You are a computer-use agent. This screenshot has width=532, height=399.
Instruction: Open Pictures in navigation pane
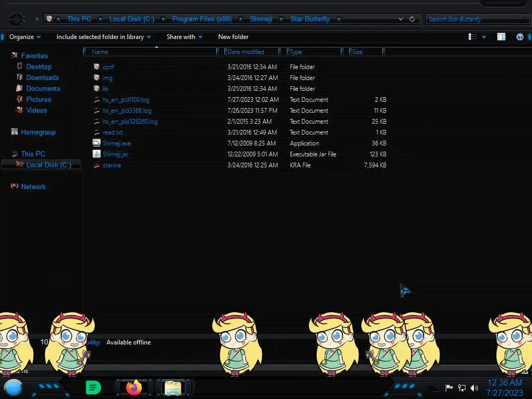(38, 99)
